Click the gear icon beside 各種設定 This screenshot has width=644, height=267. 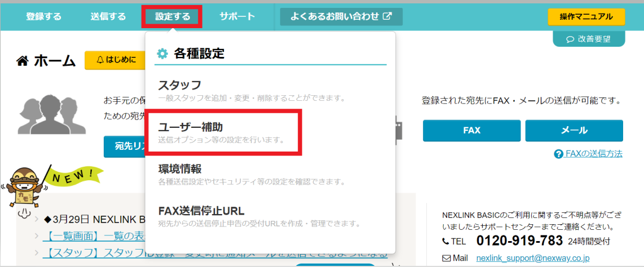[163, 54]
